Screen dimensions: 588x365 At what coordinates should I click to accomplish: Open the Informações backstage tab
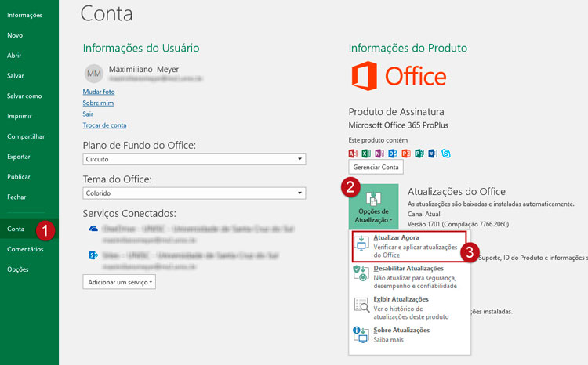25,15
